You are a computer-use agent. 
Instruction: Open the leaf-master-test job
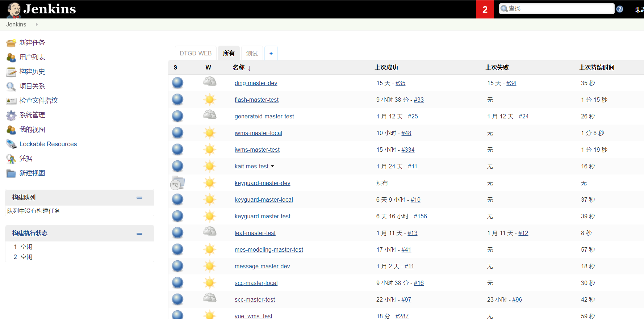click(255, 233)
